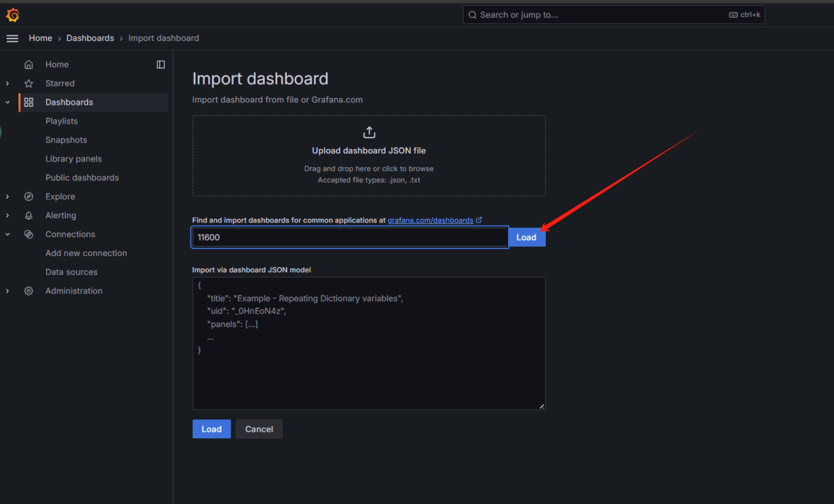Click the Administration gear icon

(28, 291)
